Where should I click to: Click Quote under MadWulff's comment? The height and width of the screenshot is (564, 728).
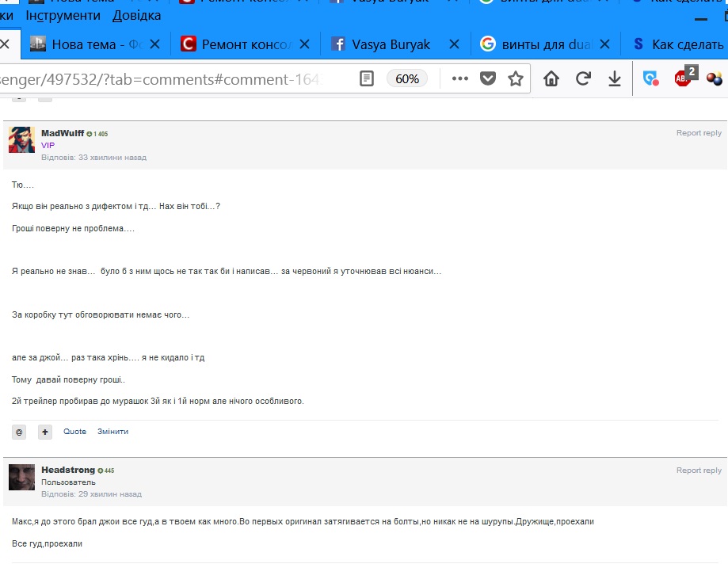coord(74,432)
